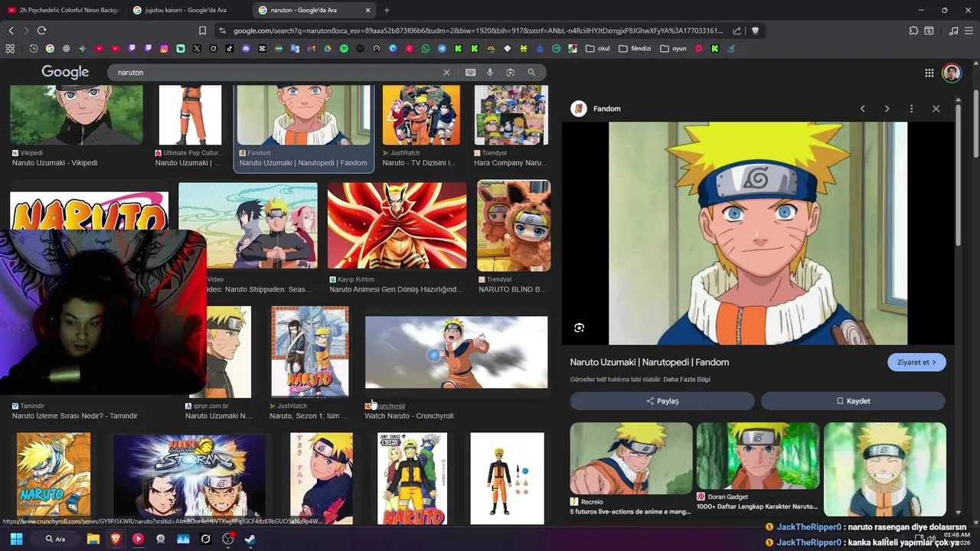This screenshot has width=980, height=551.
Task: Open the oyun bookmarks folder
Action: [673, 48]
